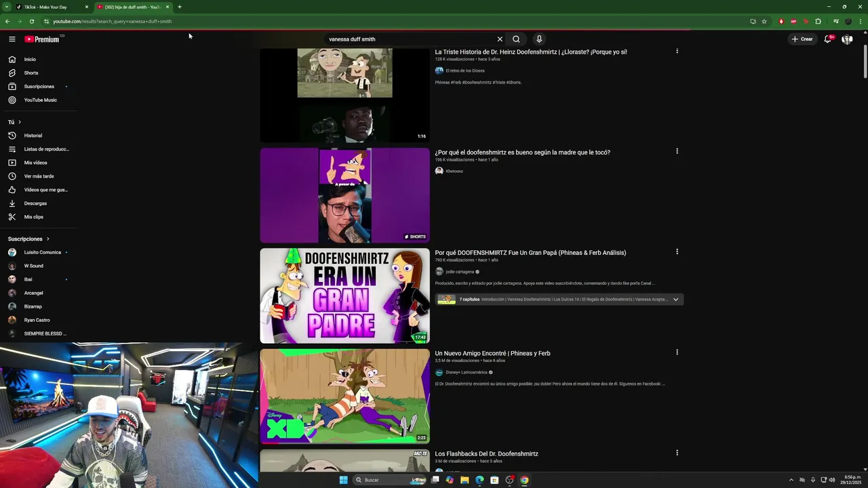Open the Windows Start menu
868x488 pixels.
coord(343,480)
